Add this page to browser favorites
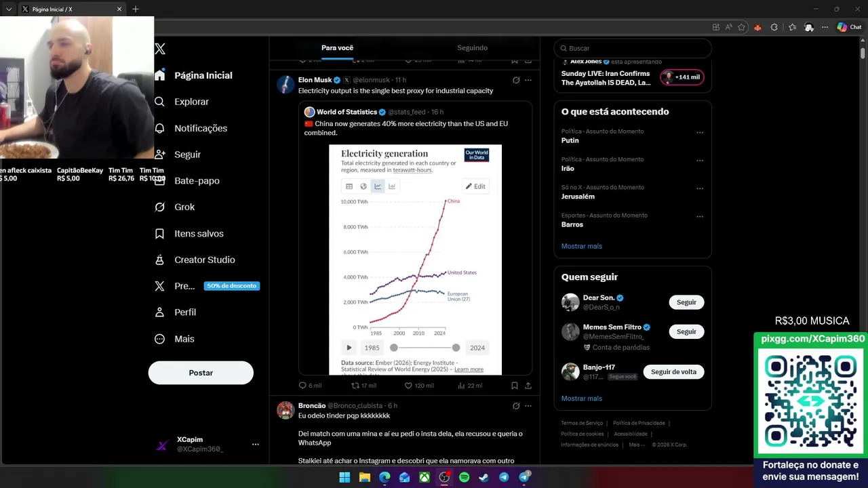This screenshot has height=488, width=868. (741, 27)
